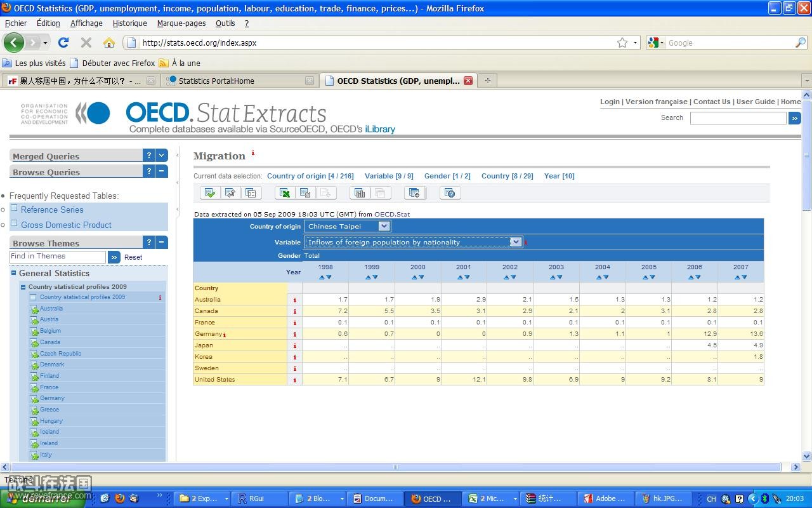Image resolution: width=812 pixels, height=508 pixels.
Task: Click the table help question-mark icon in the toolbar
Action: tap(450, 193)
